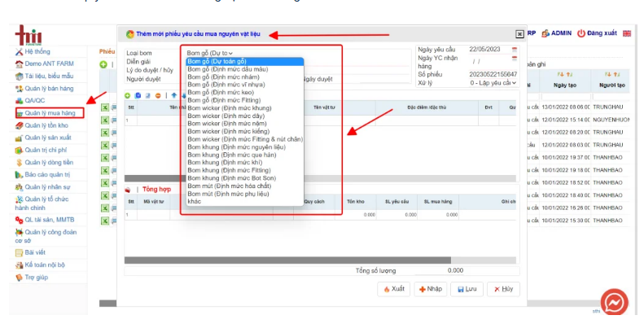
Task: Open Quản lý tồn kho in the sidebar
Action: (46, 125)
